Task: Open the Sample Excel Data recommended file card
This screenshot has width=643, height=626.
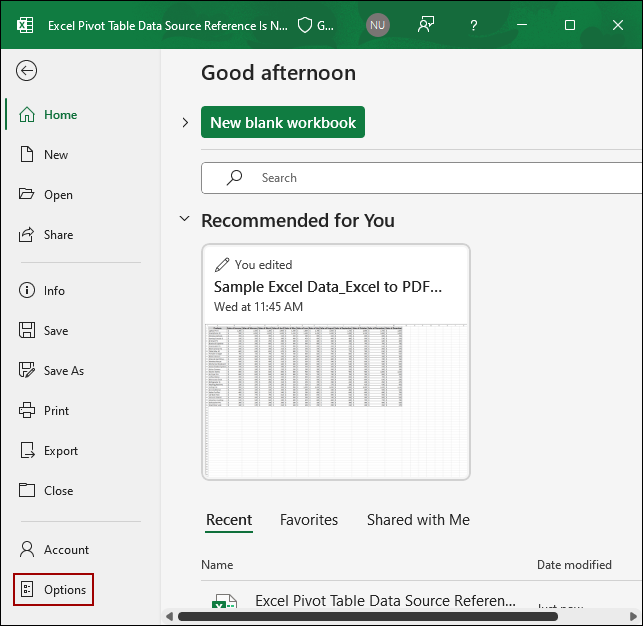Action: [x=336, y=360]
